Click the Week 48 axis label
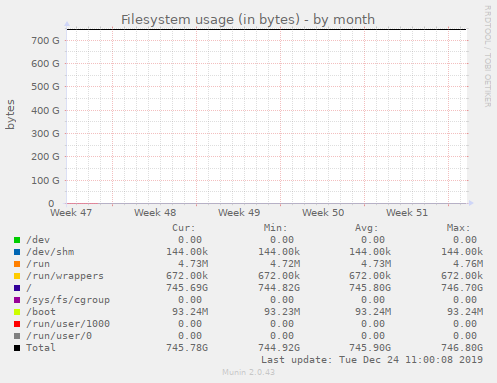497x383 pixels. [x=155, y=213]
